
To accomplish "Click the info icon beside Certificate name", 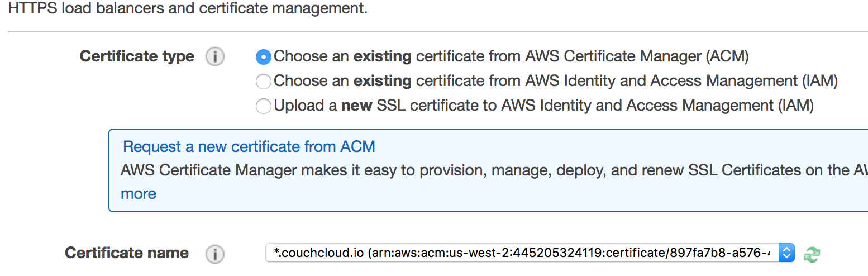I will coord(215,254).
